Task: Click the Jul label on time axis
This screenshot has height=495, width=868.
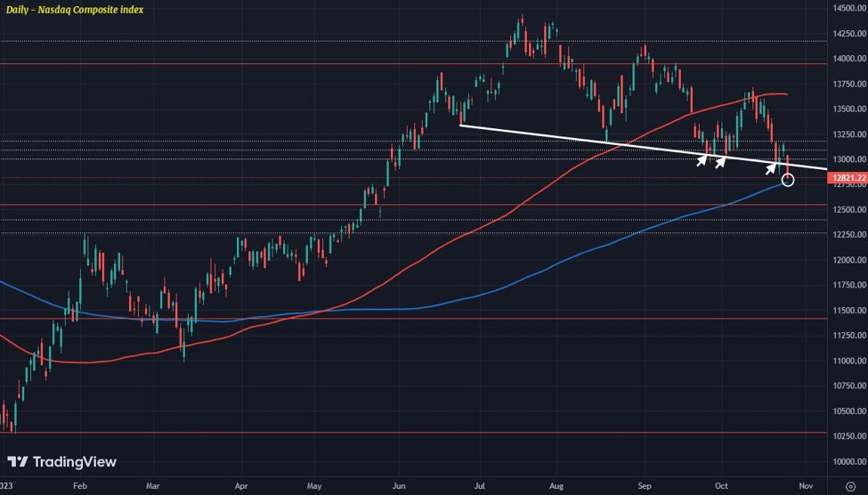Action: tap(479, 486)
